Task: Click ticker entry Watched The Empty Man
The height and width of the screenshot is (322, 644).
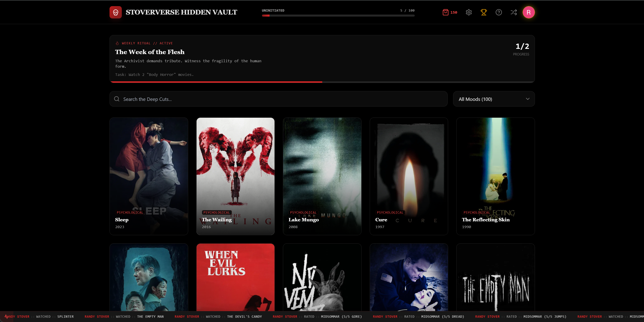Action: click(x=124, y=317)
